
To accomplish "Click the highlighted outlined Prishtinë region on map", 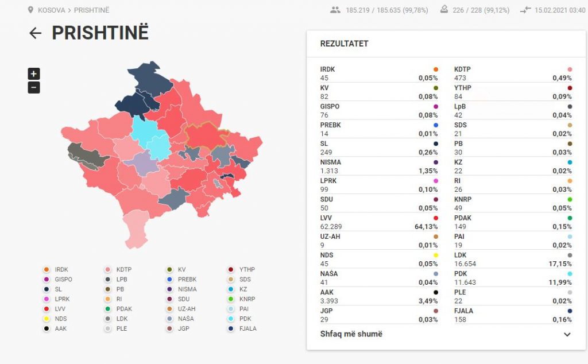I will coord(206,135).
